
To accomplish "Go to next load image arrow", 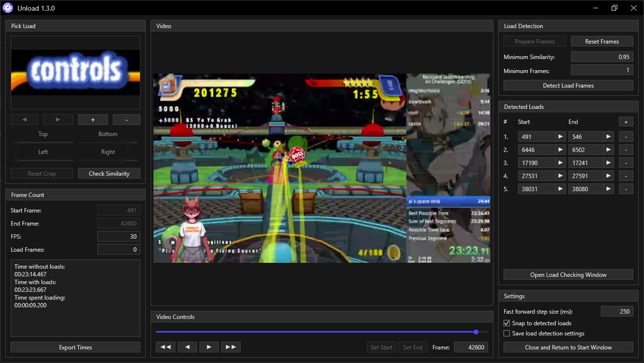I will (58, 120).
